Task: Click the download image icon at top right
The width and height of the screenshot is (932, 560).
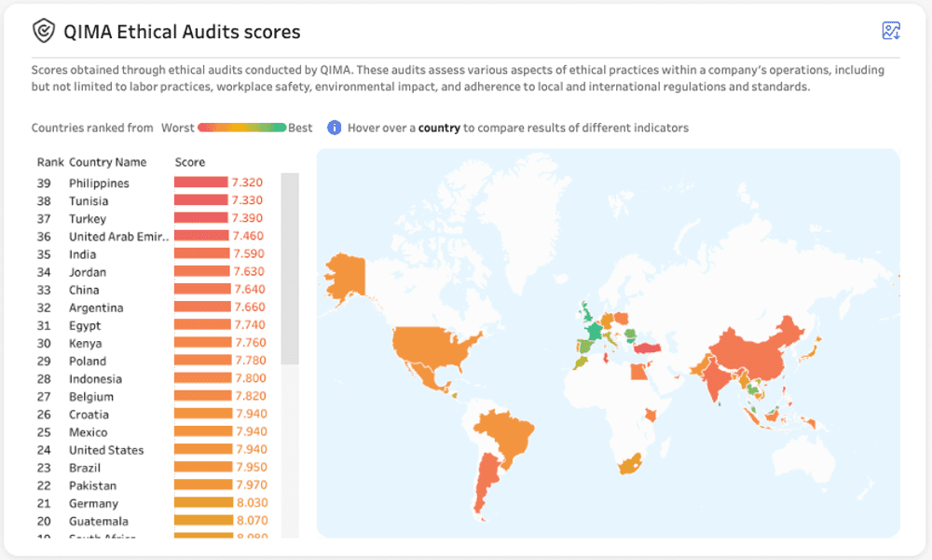Action: pyautogui.click(x=890, y=31)
